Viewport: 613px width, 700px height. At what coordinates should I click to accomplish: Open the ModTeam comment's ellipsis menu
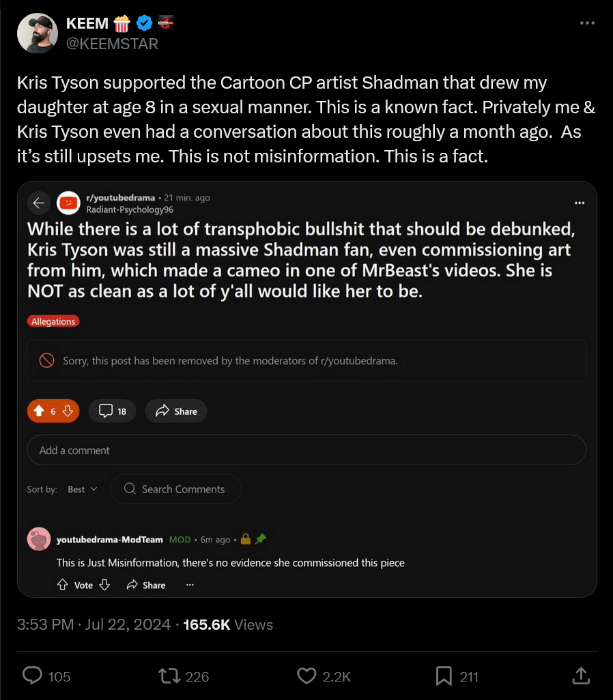coord(190,585)
